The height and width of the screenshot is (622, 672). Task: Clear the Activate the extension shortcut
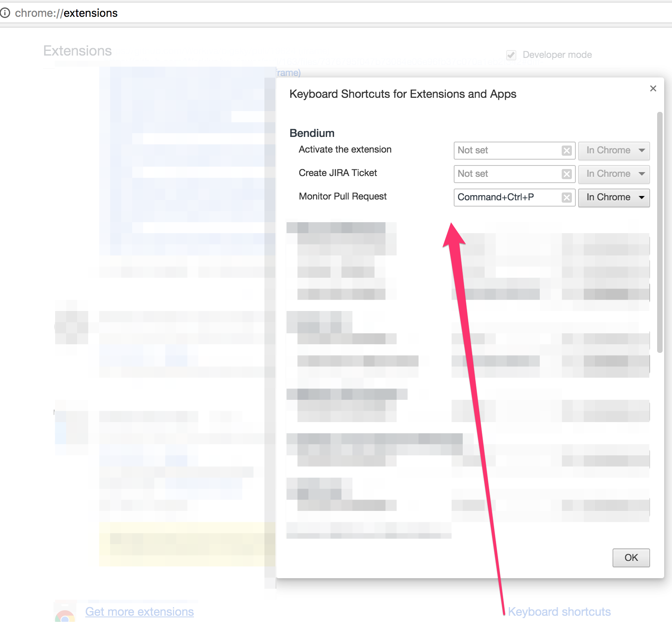tap(566, 151)
